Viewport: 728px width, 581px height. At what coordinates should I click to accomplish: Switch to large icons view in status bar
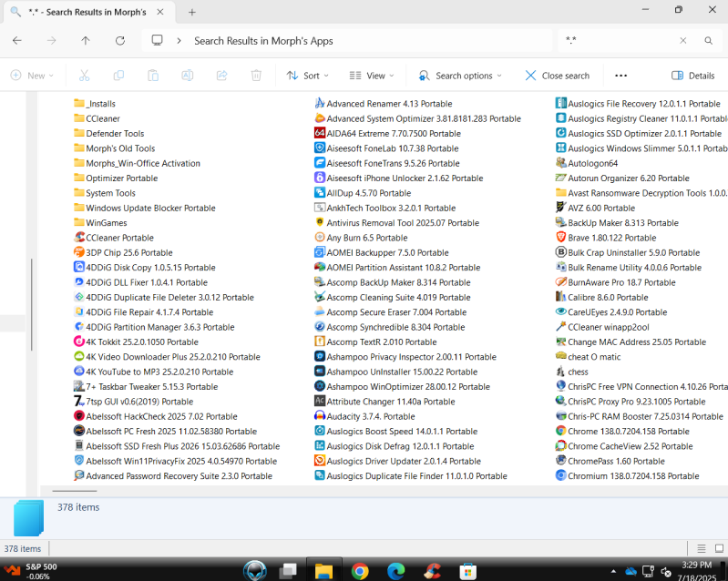pos(719,548)
